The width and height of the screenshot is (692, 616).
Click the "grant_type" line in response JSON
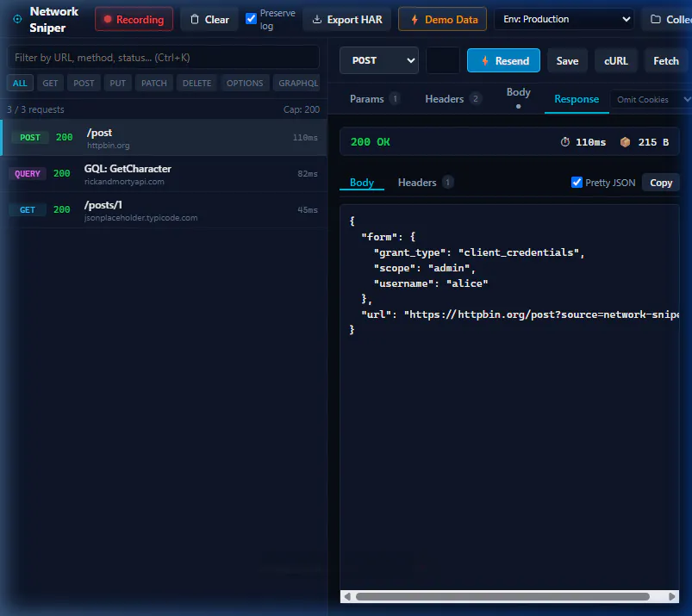point(479,252)
